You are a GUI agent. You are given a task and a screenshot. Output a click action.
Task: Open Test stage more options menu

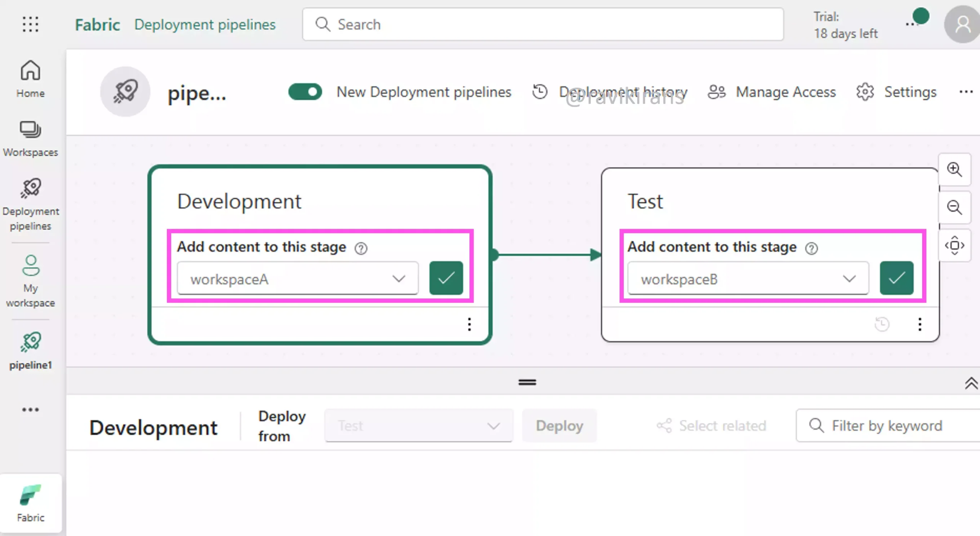920,324
